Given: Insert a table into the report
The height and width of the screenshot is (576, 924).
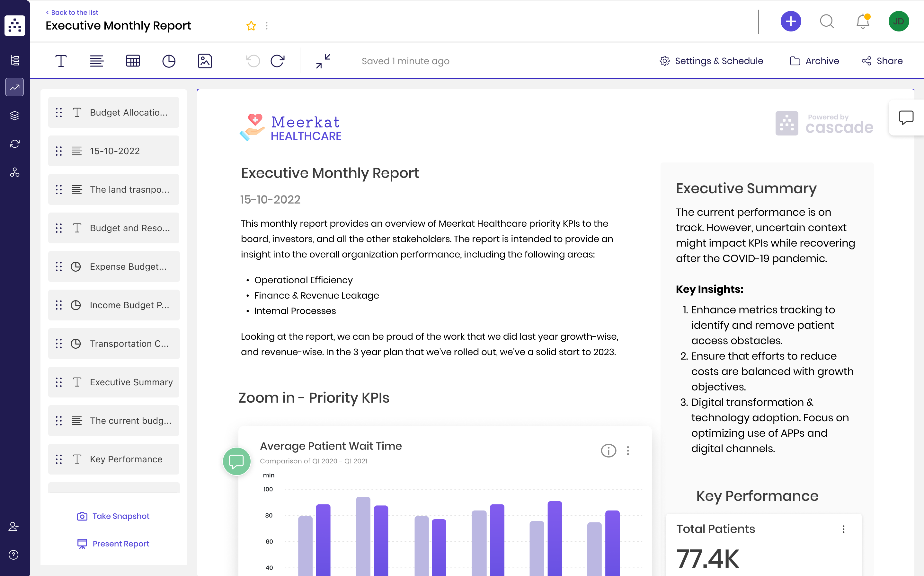Looking at the screenshot, I should pyautogui.click(x=133, y=61).
